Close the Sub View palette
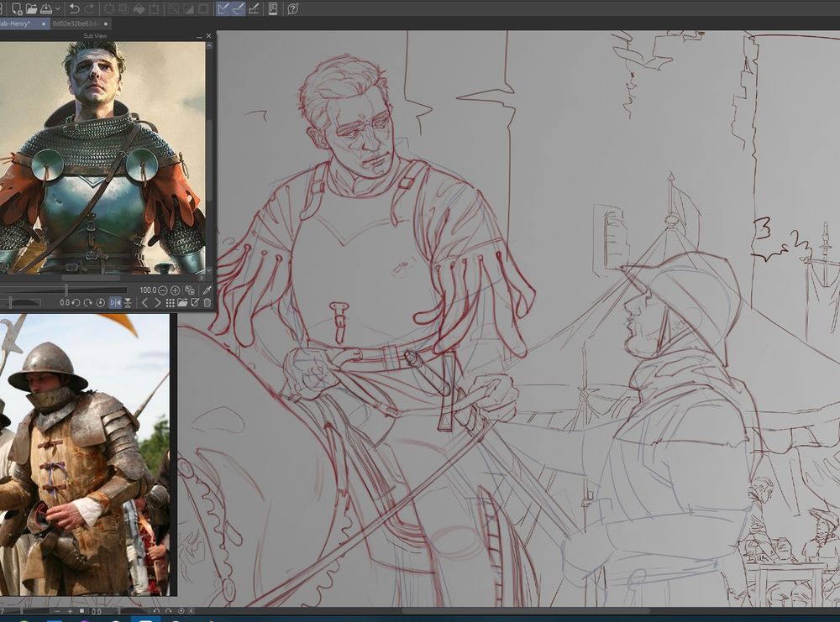840x622 pixels. [x=208, y=36]
